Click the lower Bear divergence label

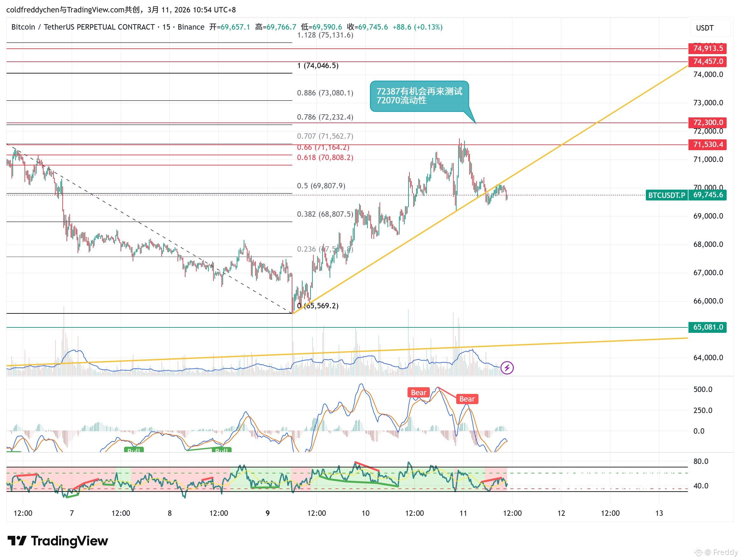point(467,399)
